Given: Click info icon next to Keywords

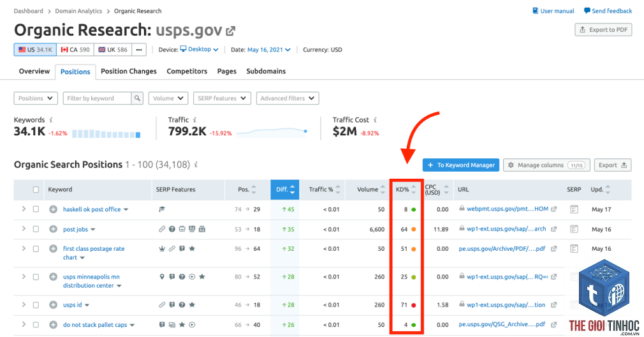Looking at the screenshot, I should [x=51, y=119].
